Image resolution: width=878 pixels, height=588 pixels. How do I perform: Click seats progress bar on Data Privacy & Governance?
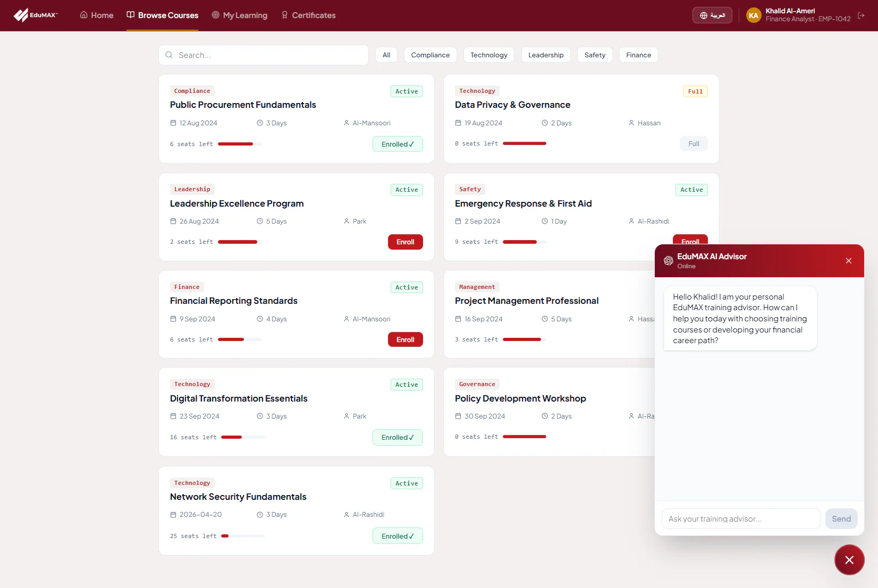524,143
